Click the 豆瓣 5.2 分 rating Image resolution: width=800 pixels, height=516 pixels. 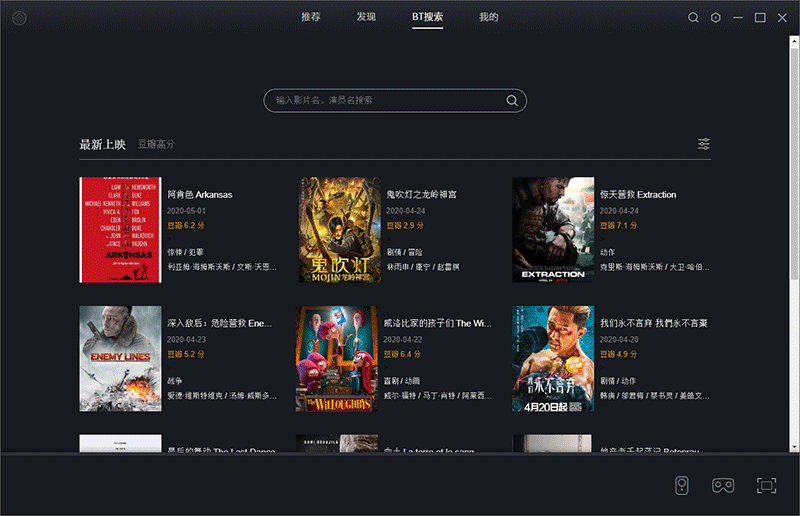[186, 354]
